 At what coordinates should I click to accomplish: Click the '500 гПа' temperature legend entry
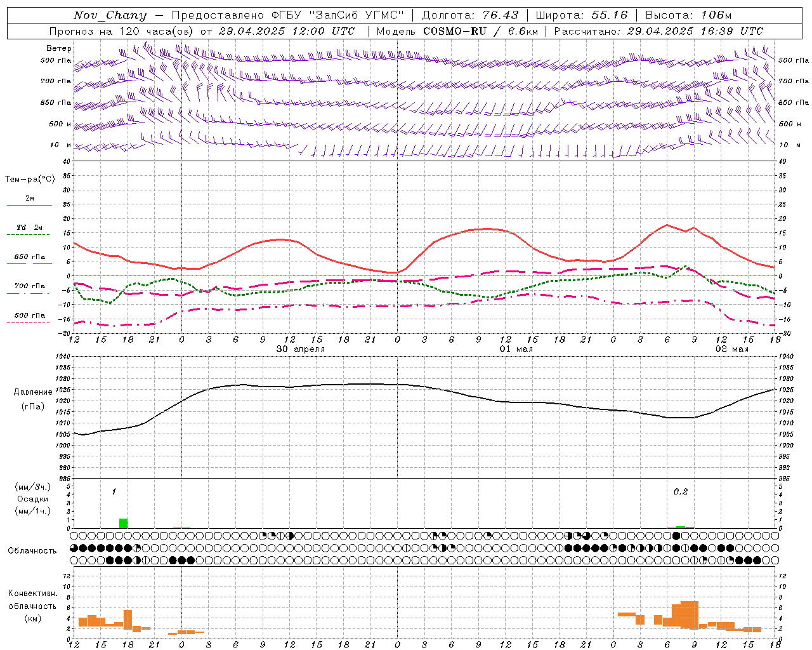pyautogui.click(x=30, y=315)
